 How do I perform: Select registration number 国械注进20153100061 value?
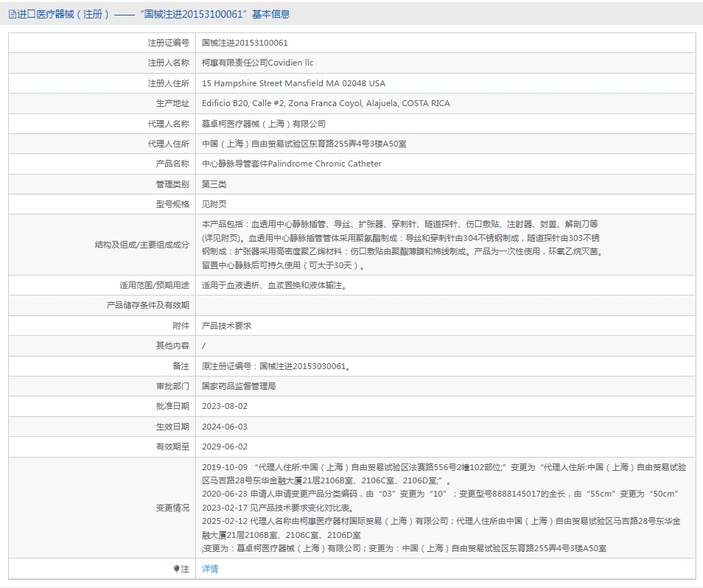[245, 43]
